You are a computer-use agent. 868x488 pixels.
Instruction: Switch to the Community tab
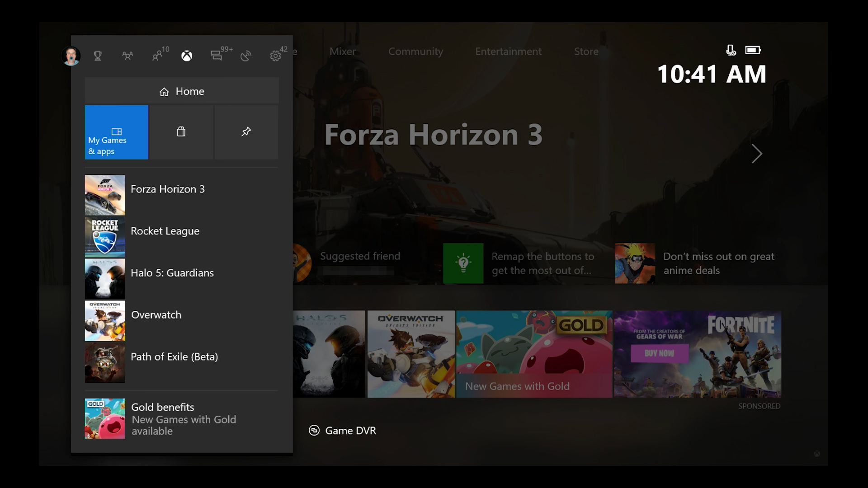tap(415, 52)
